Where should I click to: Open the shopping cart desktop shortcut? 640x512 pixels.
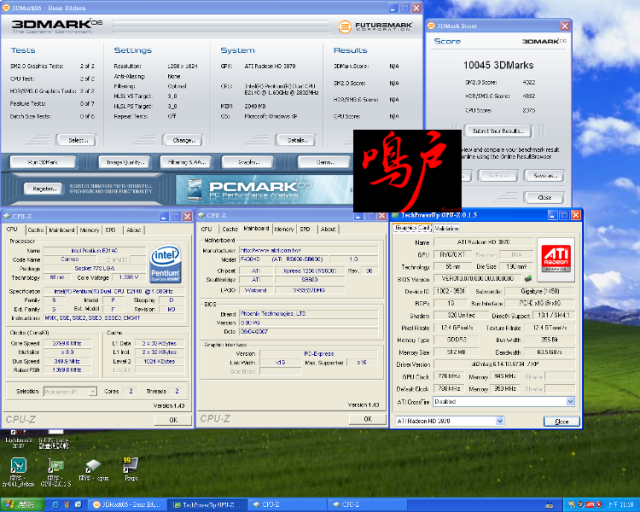[x=18, y=472]
